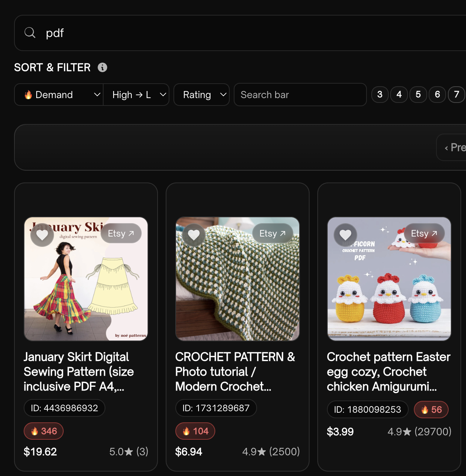Expand the High to Low order dropdown
The width and height of the screenshot is (466, 476).
click(136, 95)
